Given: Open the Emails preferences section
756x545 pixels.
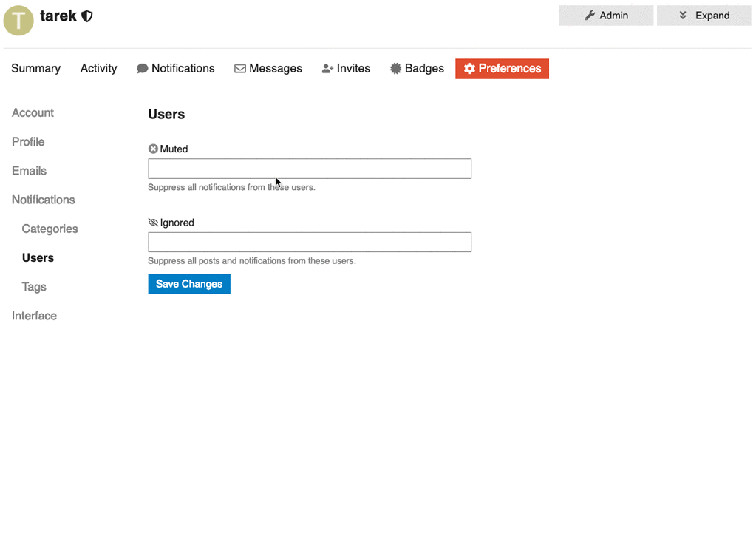Looking at the screenshot, I should coord(29,171).
